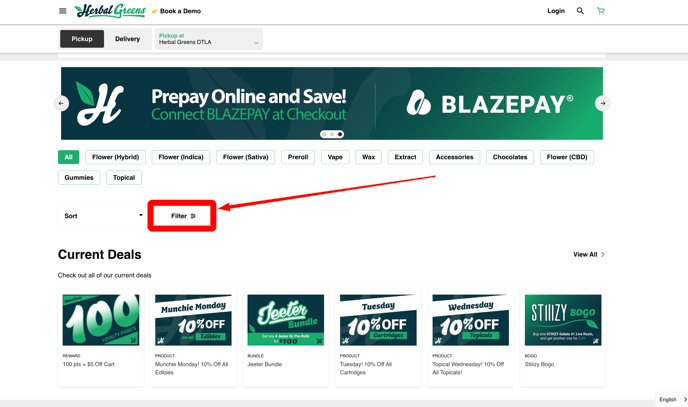This screenshot has height=407, width=688.
Task: Click the BLAZEPAY prepay banner
Action: pos(332,104)
